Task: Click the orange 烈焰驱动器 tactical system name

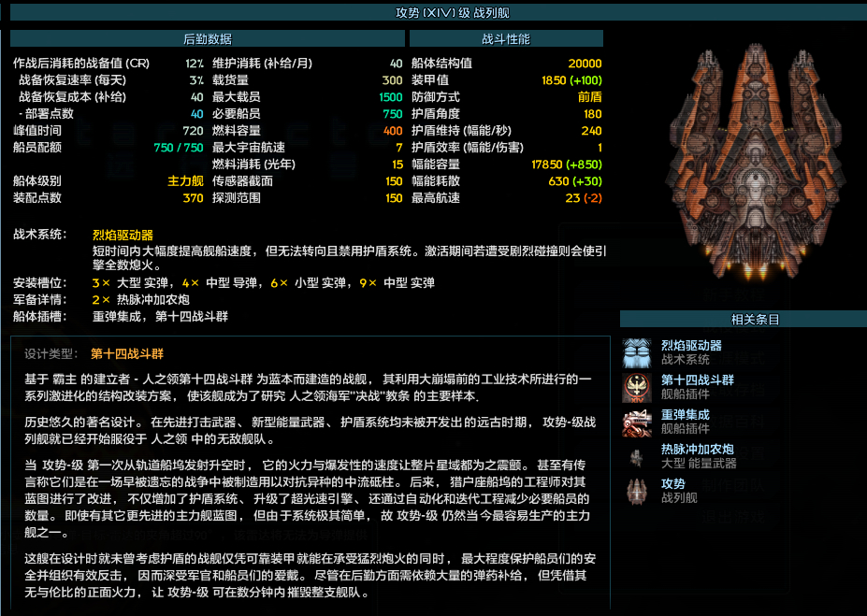Action: (123, 236)
